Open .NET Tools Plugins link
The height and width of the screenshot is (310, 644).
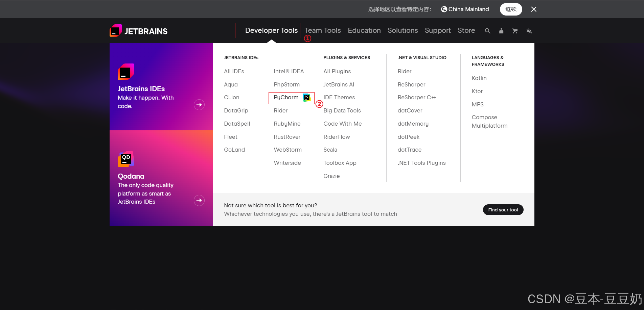pos(422,163)
